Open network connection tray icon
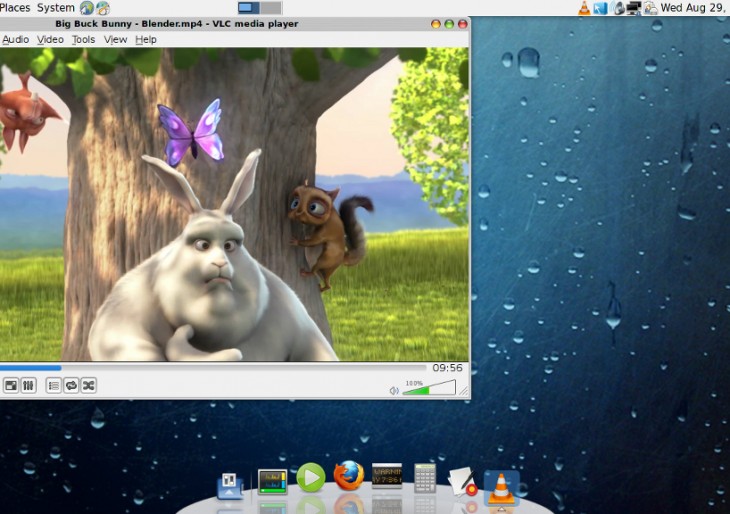The width and height of the screenshot is (730, 514). (x=634, y=7)
